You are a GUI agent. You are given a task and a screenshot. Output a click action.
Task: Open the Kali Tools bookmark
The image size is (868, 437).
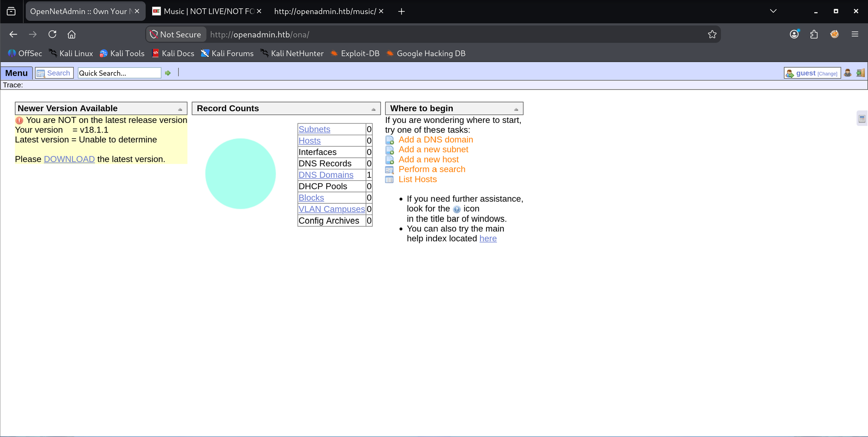[122, 53]
